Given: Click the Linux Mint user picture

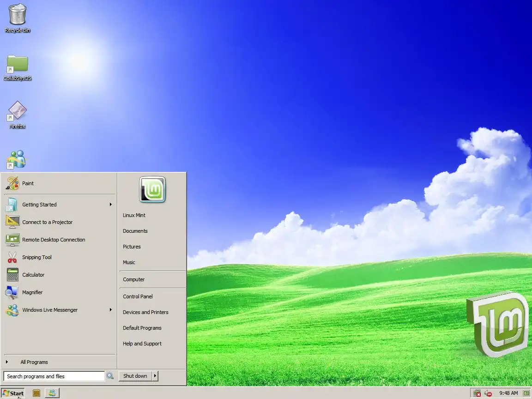Looking at the screenshot, I should [x=152, y=189].
